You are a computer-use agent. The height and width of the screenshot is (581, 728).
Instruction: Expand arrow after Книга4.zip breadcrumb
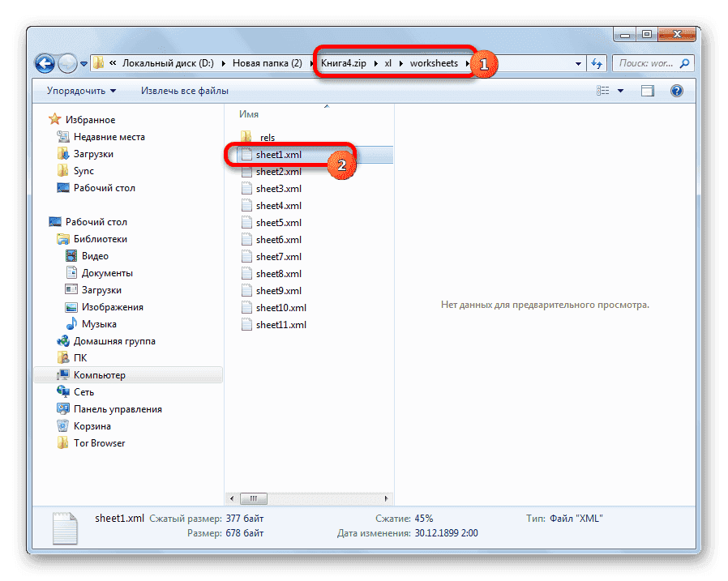[375, 63]
